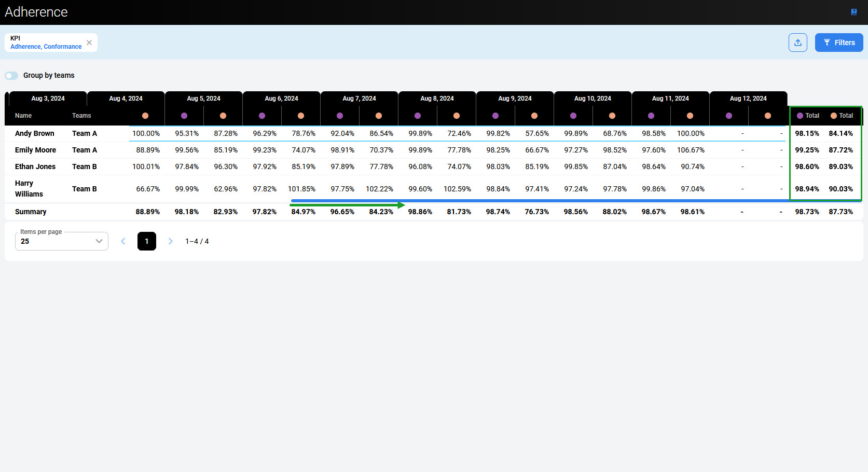Open the Filters panel
The height and width of the screenshot is (472, 868).
click(x=838, y=43)
